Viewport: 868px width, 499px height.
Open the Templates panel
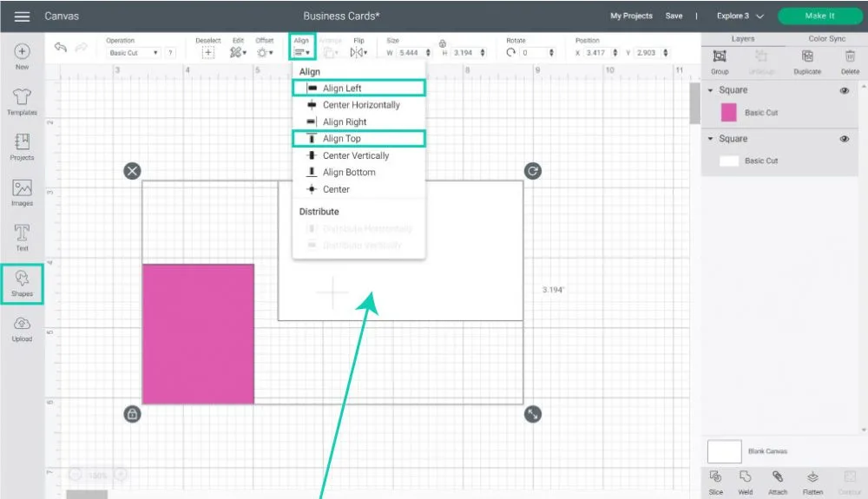pos(22,102)
